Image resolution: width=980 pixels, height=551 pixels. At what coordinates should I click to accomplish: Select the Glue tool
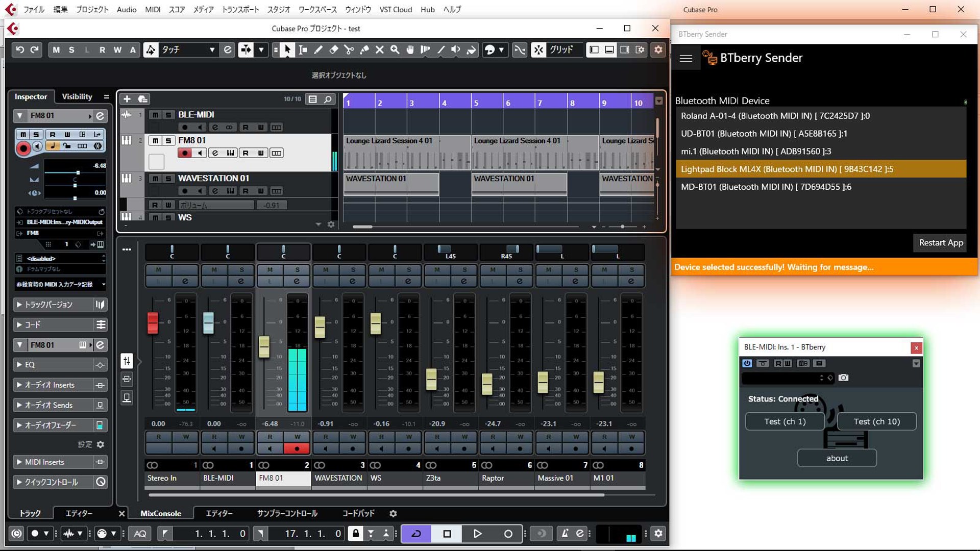(x=364, y=49)
